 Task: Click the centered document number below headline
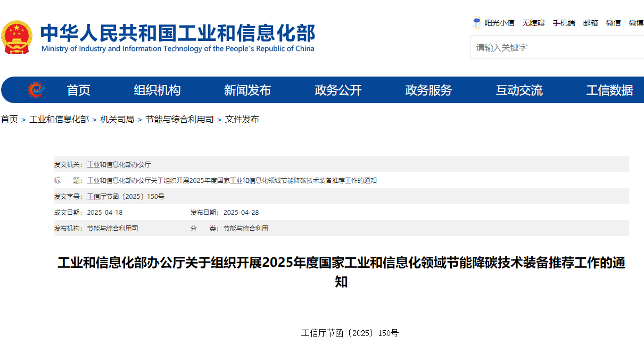pos(350,333)
